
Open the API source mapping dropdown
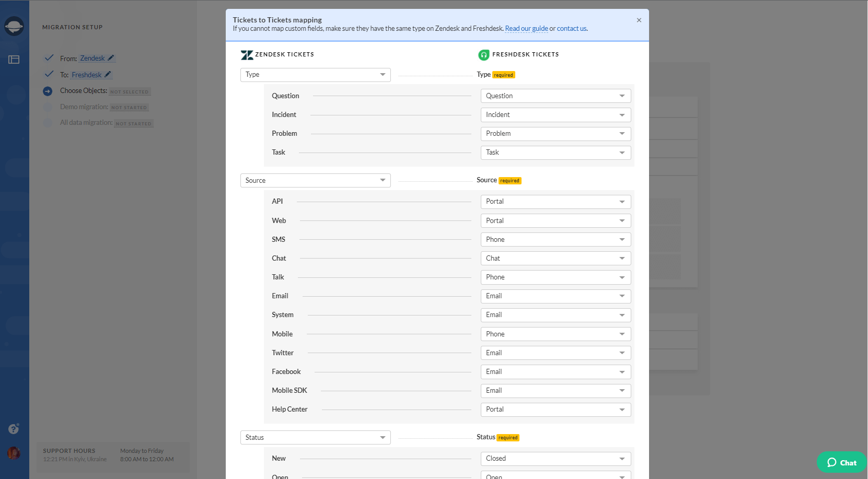point(556,202)
